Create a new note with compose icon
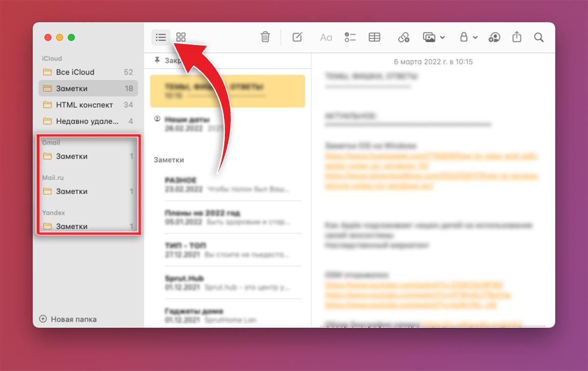This screenshot has height=371, width=588. coord(297,37)
